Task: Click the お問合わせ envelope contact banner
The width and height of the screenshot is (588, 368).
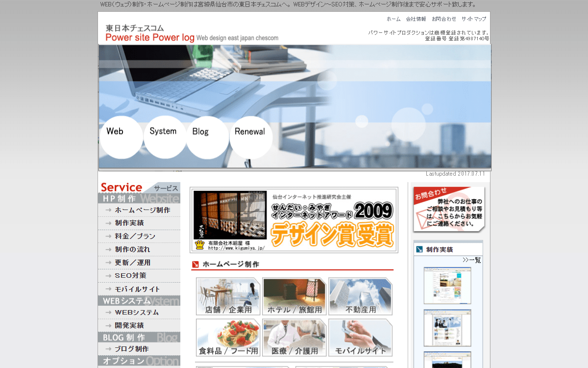Action: click(x=449, y=210)
